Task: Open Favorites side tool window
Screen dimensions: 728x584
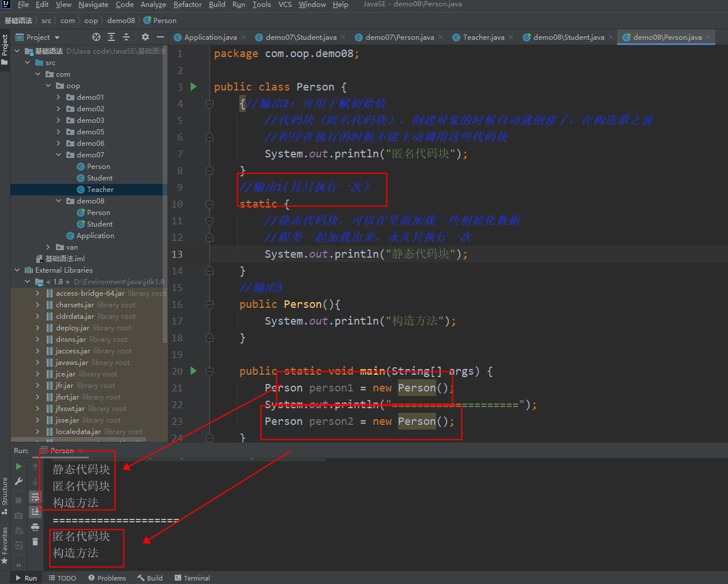Action: click(x=5, y=545)
